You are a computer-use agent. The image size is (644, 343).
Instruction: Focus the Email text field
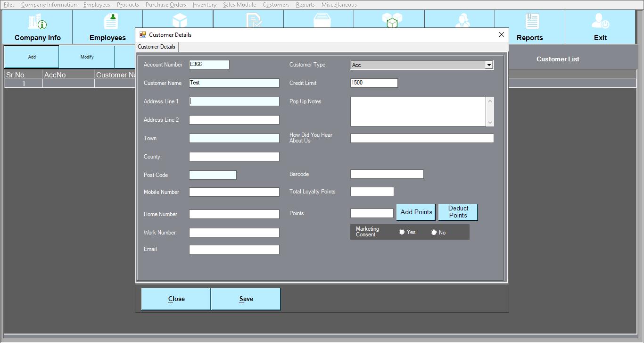(234, 250)
